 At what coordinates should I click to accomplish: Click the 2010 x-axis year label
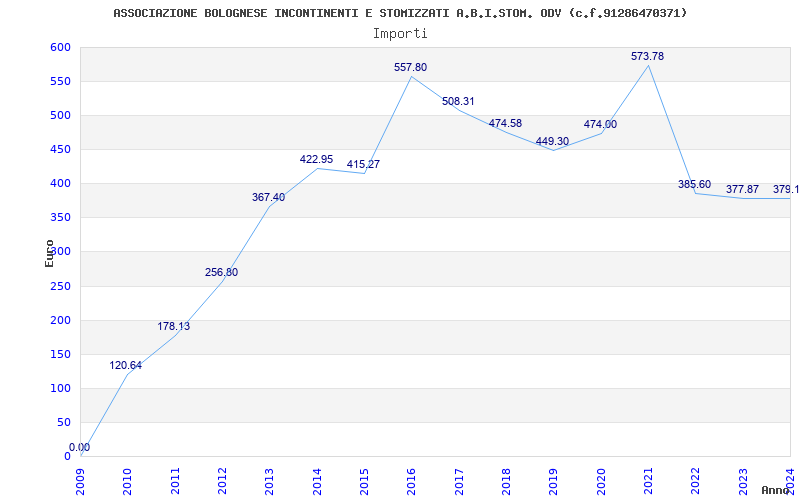click(x=128, y=481)
